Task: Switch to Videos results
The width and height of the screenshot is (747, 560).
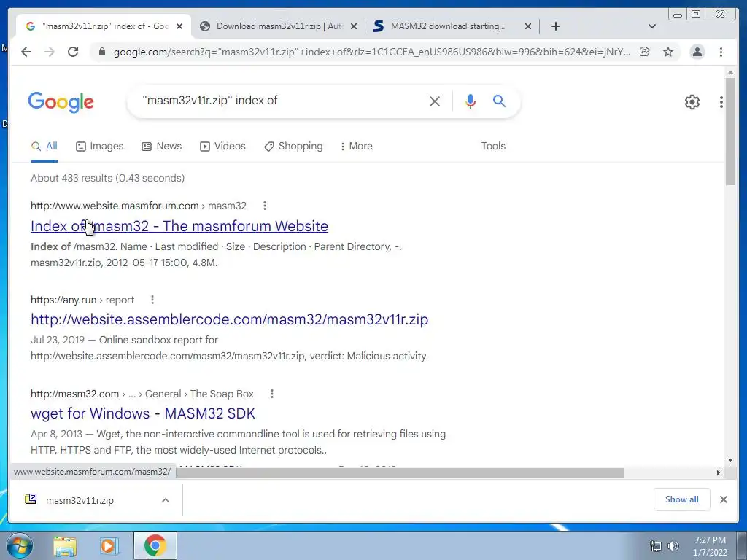Action: click(222, 146)
